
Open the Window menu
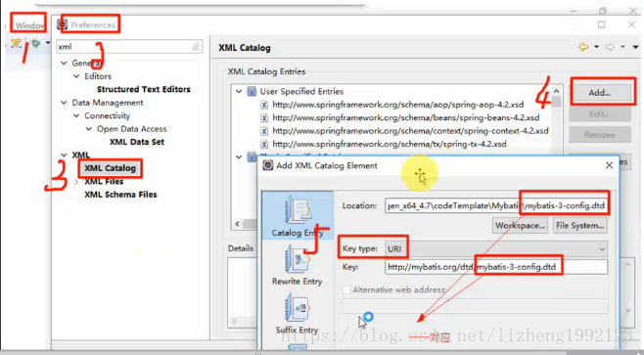29,25
